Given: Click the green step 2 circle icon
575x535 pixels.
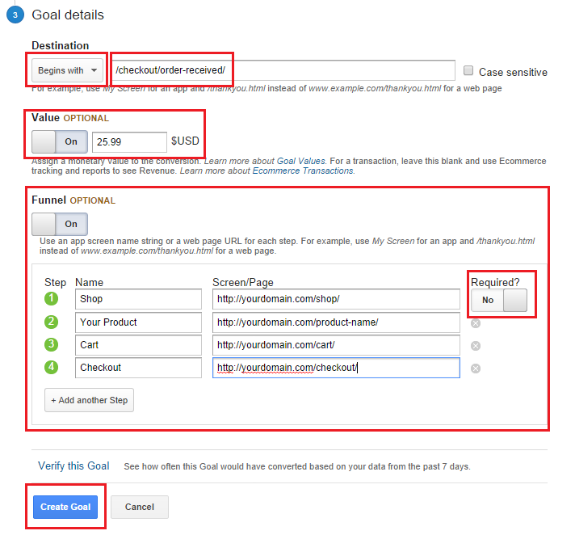Looking at the screenshot, I should pos(51,322).
